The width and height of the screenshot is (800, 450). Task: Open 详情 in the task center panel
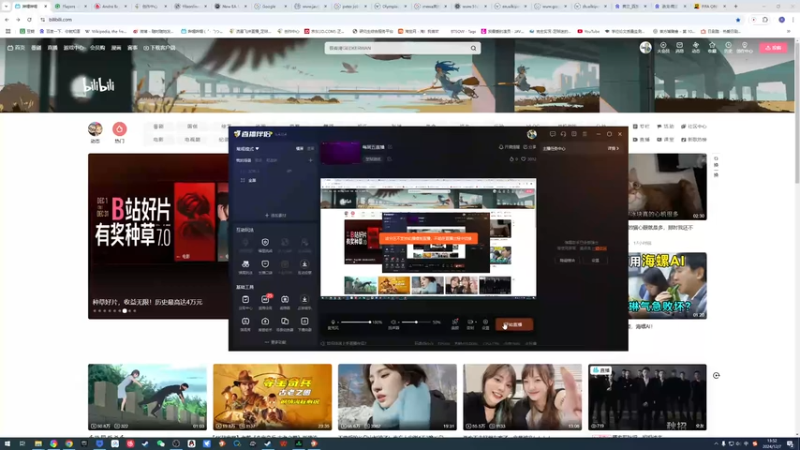pyautogui.click(x=613, y=148)
